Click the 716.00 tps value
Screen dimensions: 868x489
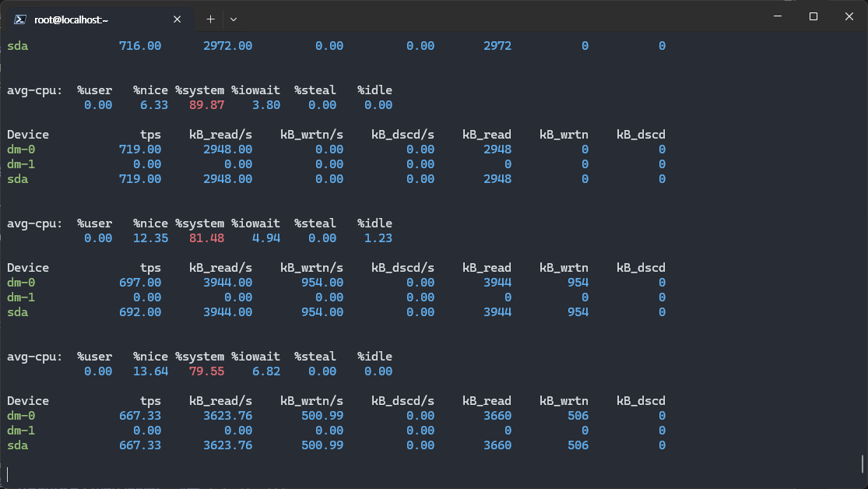[140, 46]
